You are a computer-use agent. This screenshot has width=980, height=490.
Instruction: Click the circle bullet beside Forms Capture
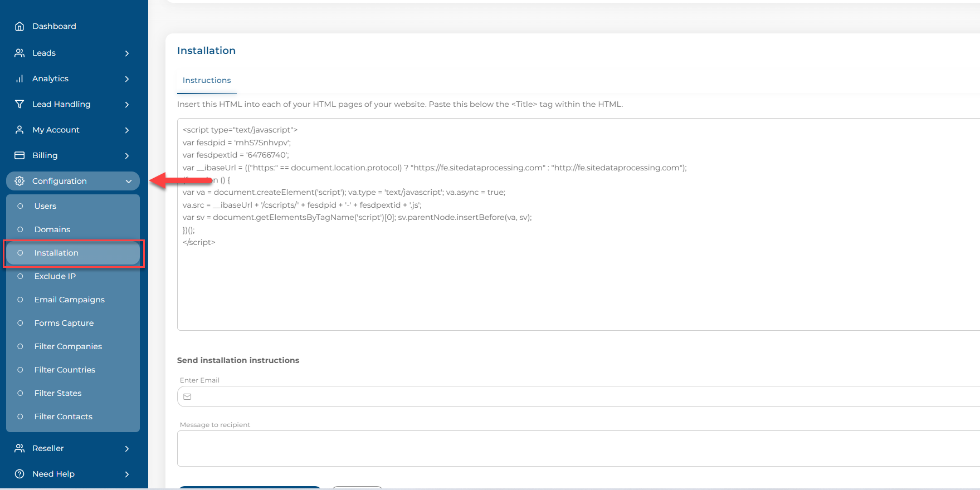click(x=21, y=323)
